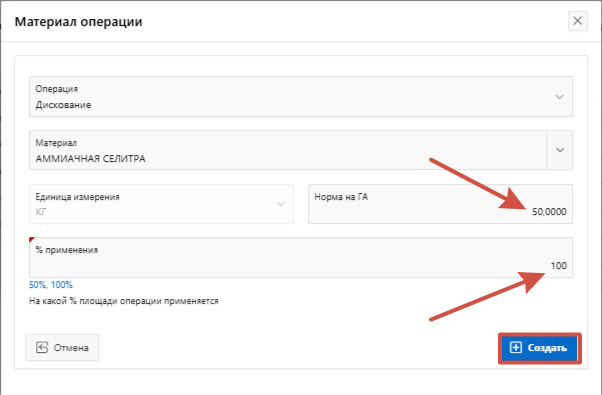Apply the 50% quick value link
The image size is (602, 395).
[x=38, y=285]
